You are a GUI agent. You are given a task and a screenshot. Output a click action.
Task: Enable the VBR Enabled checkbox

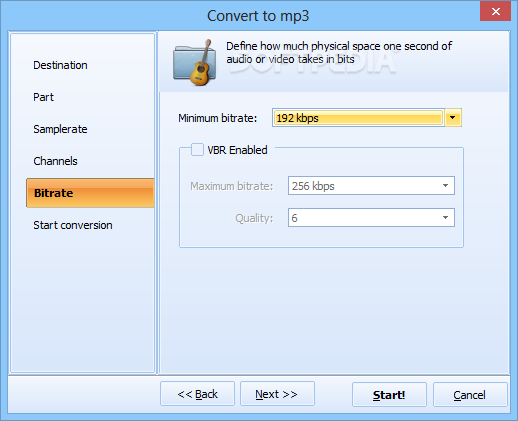pyautogui.click(x=197, y=150)
